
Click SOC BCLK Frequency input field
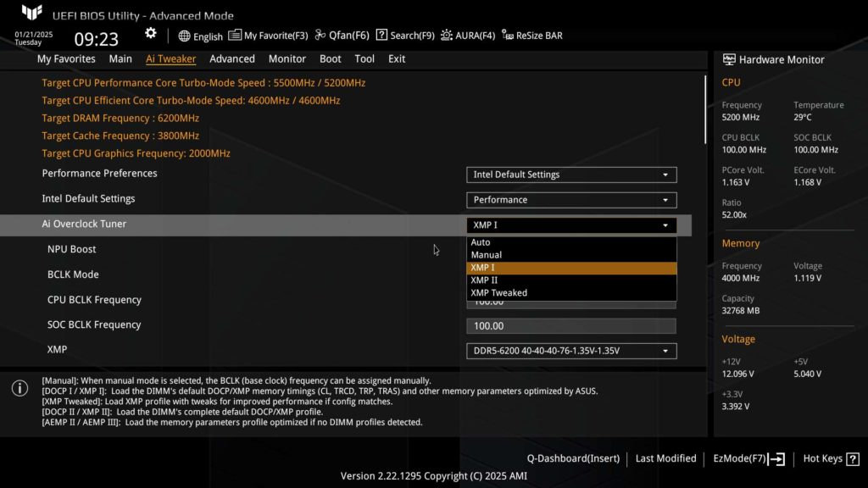pos(571,326)
